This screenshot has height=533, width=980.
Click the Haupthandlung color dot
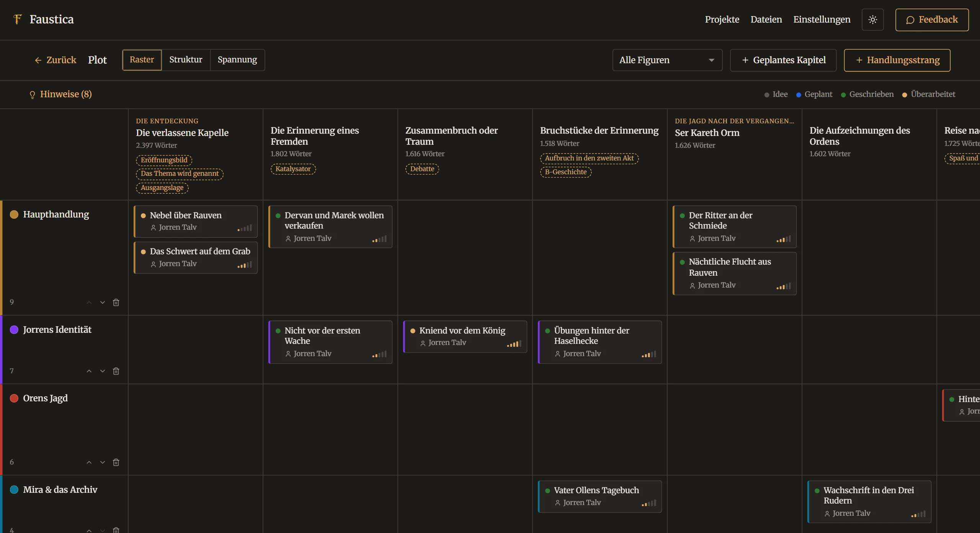pyautogui.click(x=14, y=214)
